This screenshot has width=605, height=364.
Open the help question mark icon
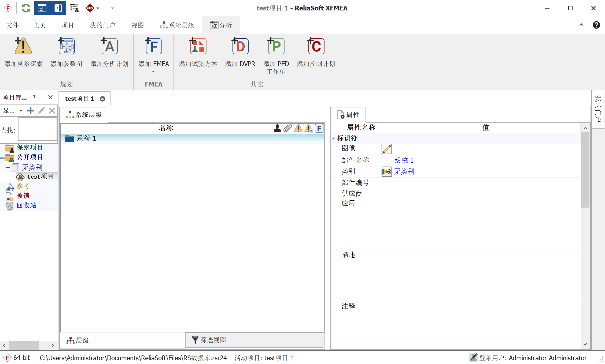[596, 25]
